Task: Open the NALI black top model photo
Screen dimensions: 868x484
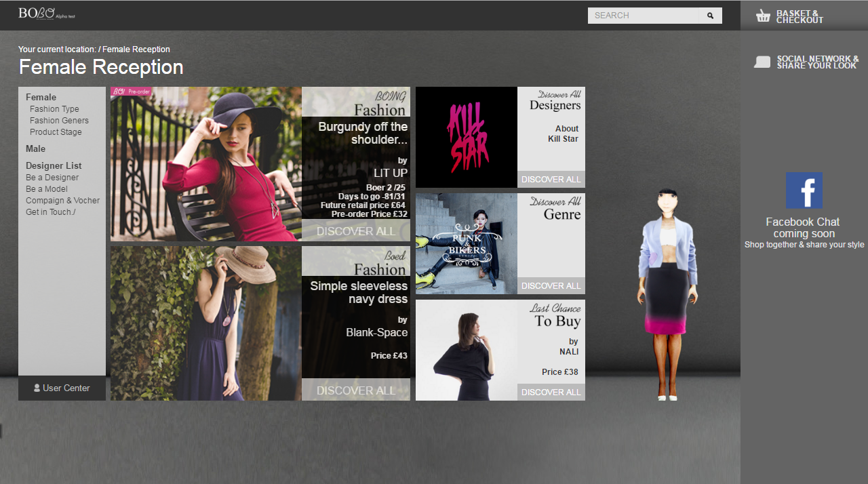Action: [x=467, y=350]
